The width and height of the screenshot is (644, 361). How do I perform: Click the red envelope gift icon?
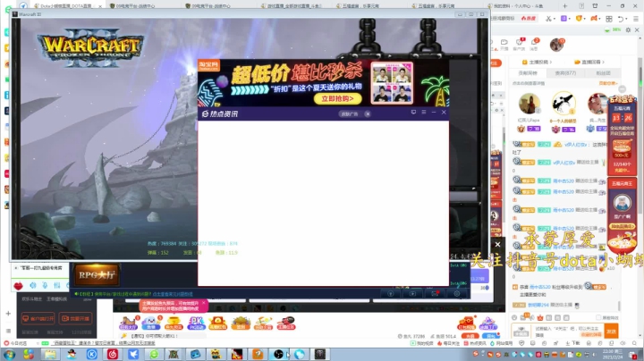(x=218, y=323)
